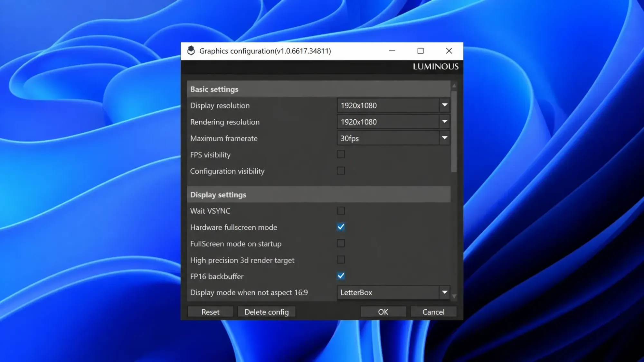Screen dimensions: 644x362
Task: Confirm settings with OK button
Action: click(x=383, y=312)
